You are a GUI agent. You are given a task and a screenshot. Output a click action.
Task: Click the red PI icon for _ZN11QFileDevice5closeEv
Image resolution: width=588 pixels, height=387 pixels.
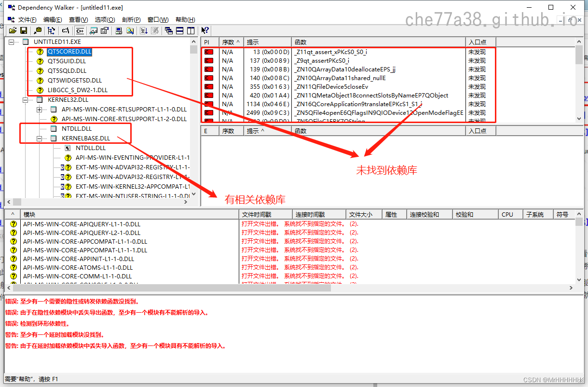pyautogui.click(x=209, y=87)
